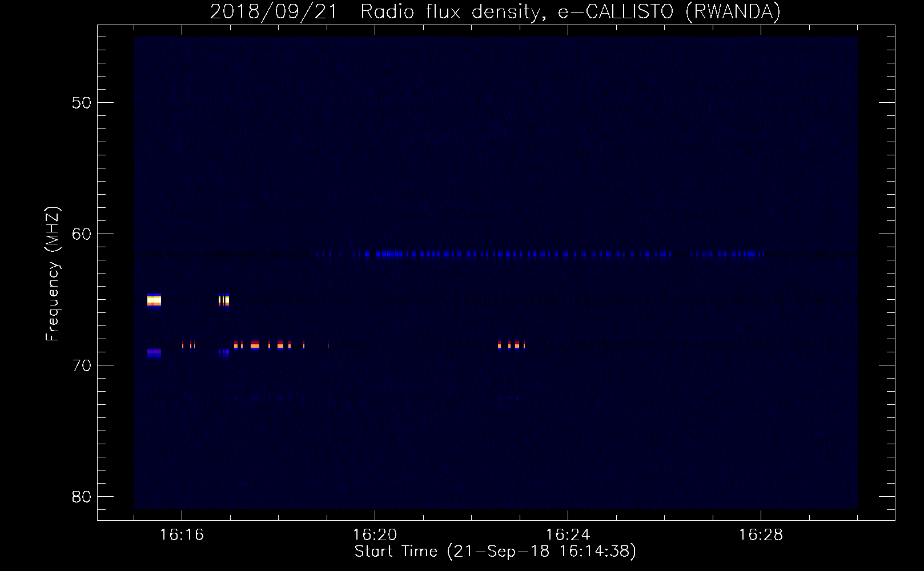The width and height of the screenshot is (924, 571).
Task: Click the '16:20' time tick label
Action: pos(375,534)
